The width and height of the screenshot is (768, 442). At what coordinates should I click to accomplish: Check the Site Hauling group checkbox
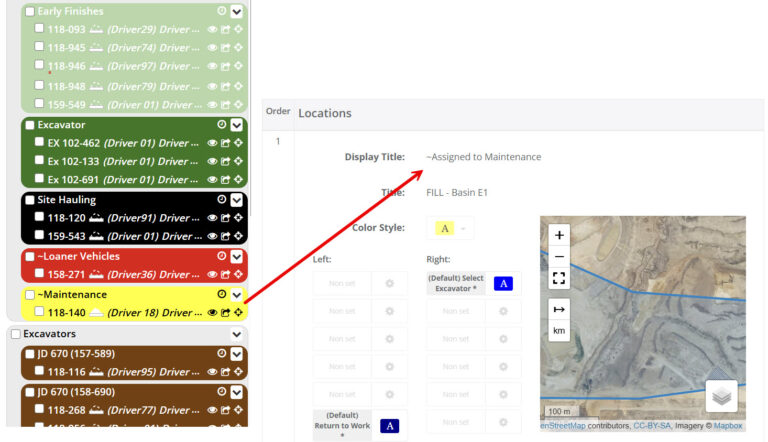coord(30,200)
